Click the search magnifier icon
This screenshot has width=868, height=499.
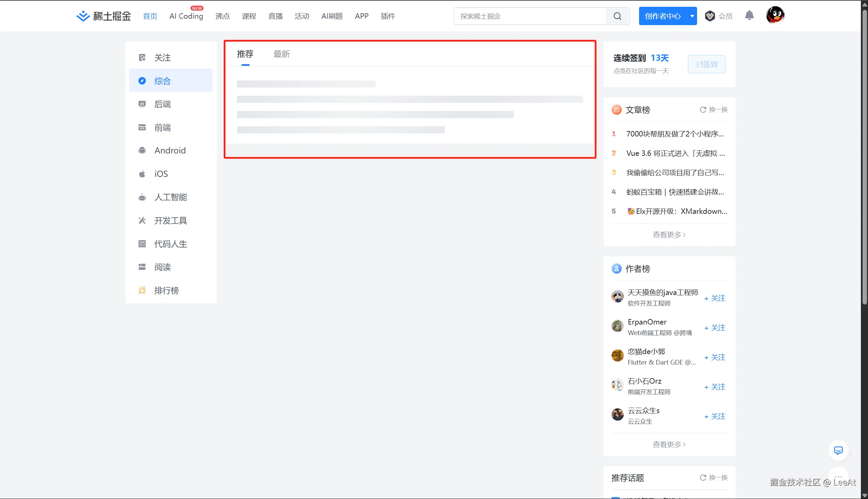[x=617, y=16]
